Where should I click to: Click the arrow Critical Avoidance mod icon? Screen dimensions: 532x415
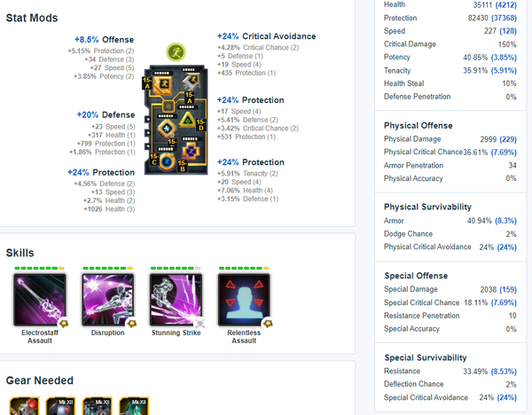[x=191, y=82]
